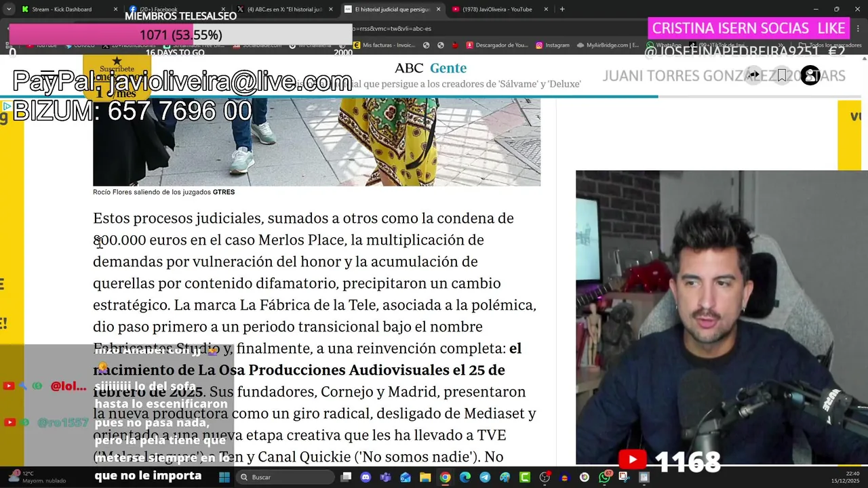868x488 pixels.
Task: Click the text 'Estos procesos judiciales, sumados'
Action: coord(211,218)
